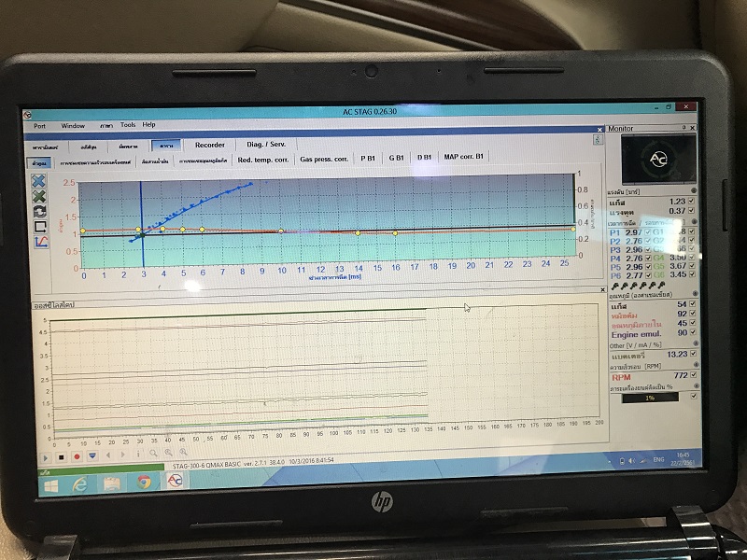Open Google Chrome from the taskbar
Screen dimensions: 747x560
click(x=145, y=482)
